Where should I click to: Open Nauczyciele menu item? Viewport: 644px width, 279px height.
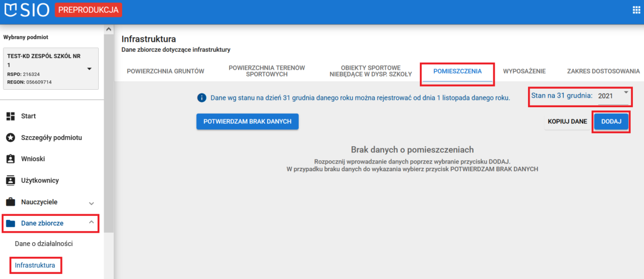point(39,202)
